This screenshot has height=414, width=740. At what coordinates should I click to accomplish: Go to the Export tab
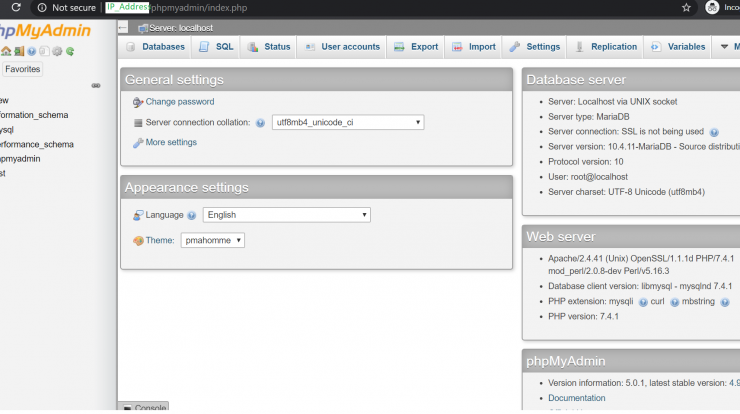coord(416,47)
